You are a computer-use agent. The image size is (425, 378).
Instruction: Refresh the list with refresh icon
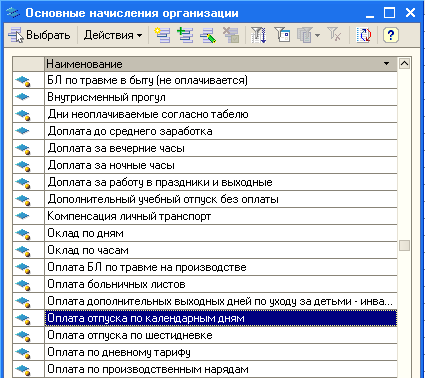click(x=363, y=35)
